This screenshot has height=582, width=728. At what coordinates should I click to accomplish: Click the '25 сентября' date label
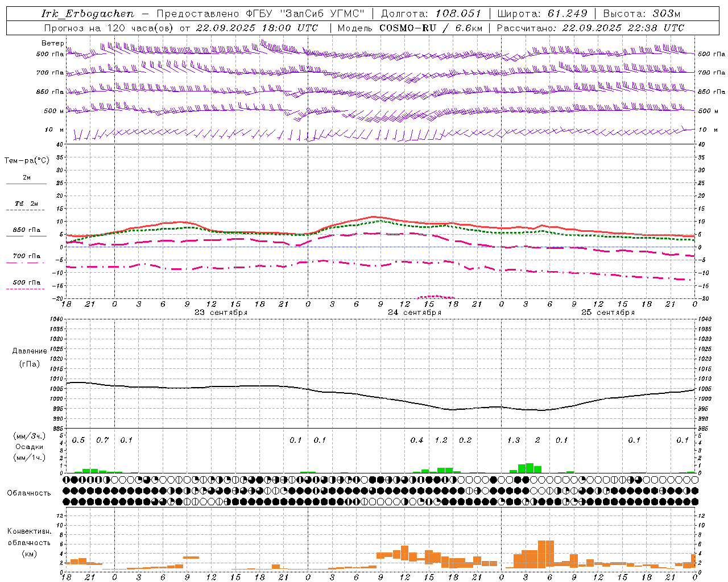[608, 313]
